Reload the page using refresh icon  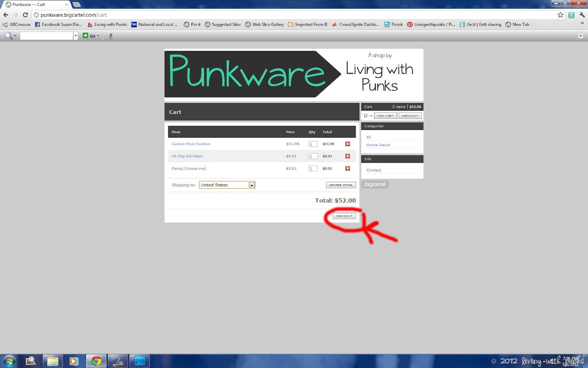coord(25,15)
